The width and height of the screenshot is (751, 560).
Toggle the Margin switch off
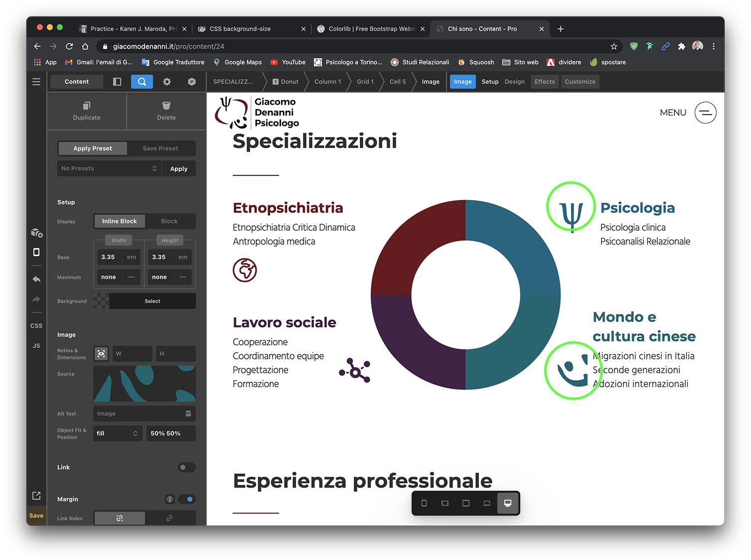coord(187,499)
